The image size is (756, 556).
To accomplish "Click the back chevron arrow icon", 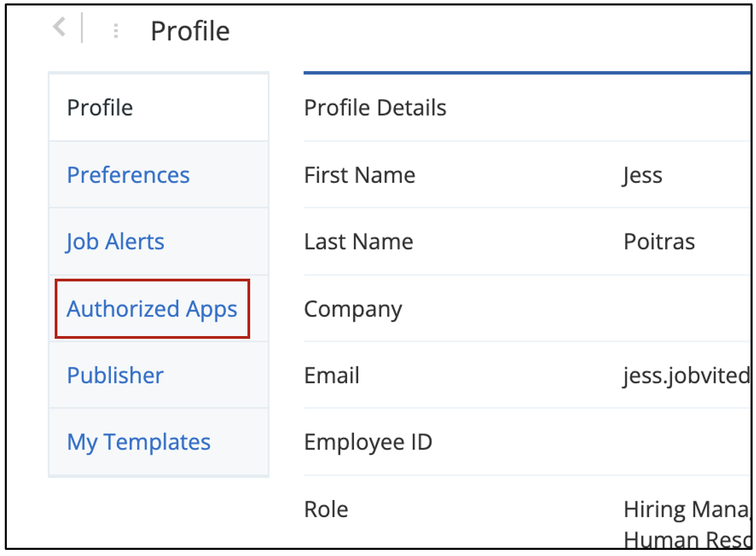I will (x=59, y=29).
